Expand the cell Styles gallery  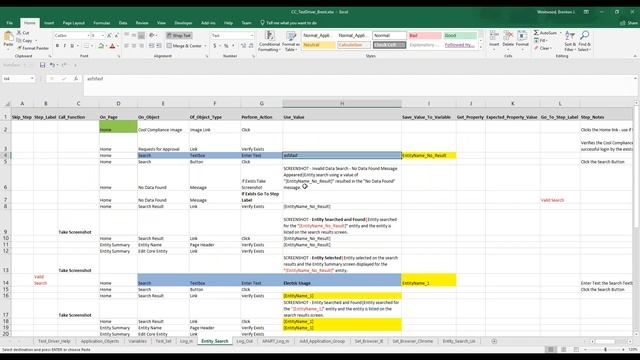(x=481, y=47)
